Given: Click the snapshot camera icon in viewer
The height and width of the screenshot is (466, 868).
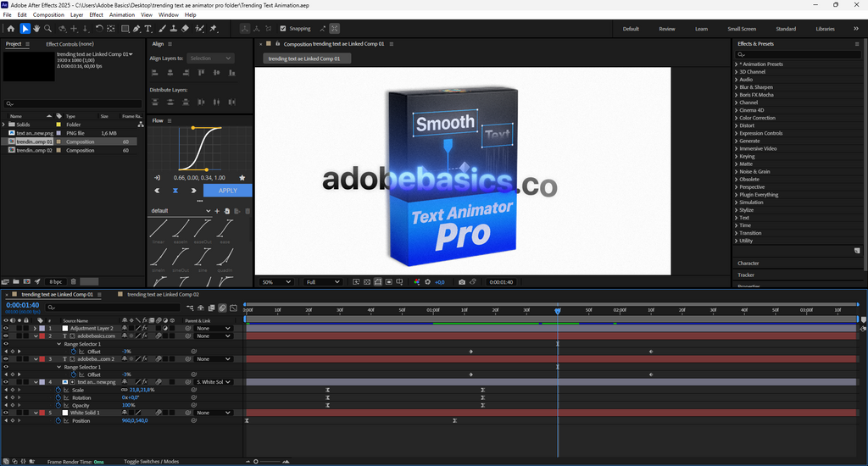Looking at the screenshot, I should coord(462,282).
